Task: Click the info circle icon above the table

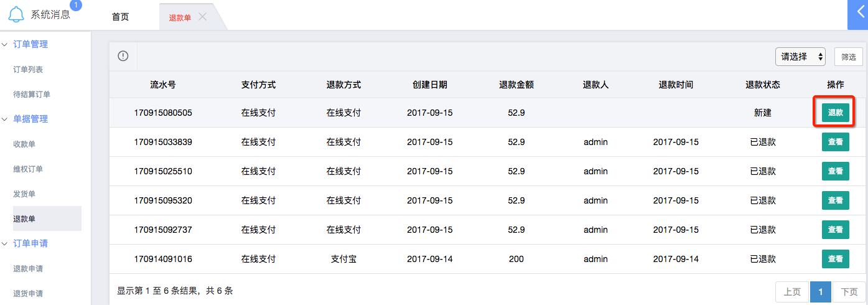Action: [123, 56]
